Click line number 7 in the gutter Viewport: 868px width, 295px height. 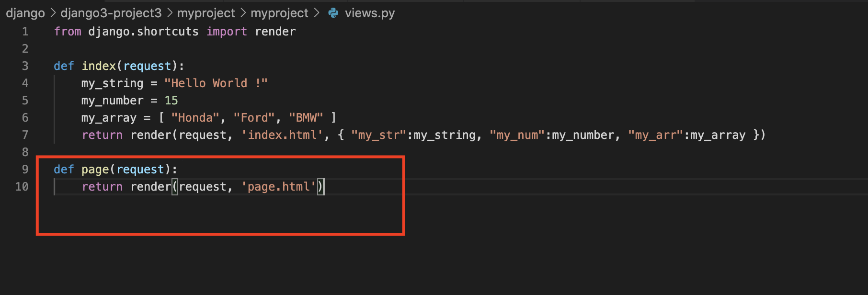coord(25,135)
